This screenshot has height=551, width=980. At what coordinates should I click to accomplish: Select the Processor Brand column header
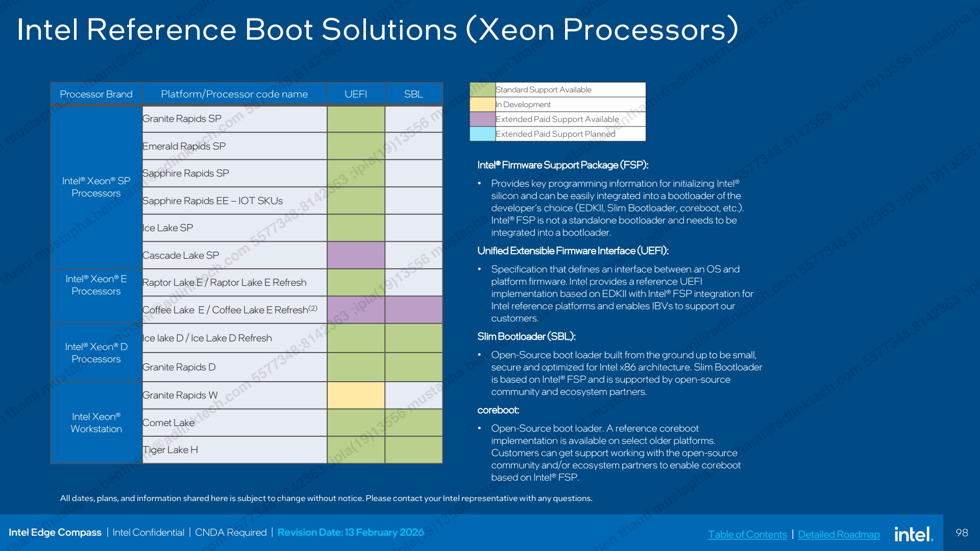(x=96, y=94)
